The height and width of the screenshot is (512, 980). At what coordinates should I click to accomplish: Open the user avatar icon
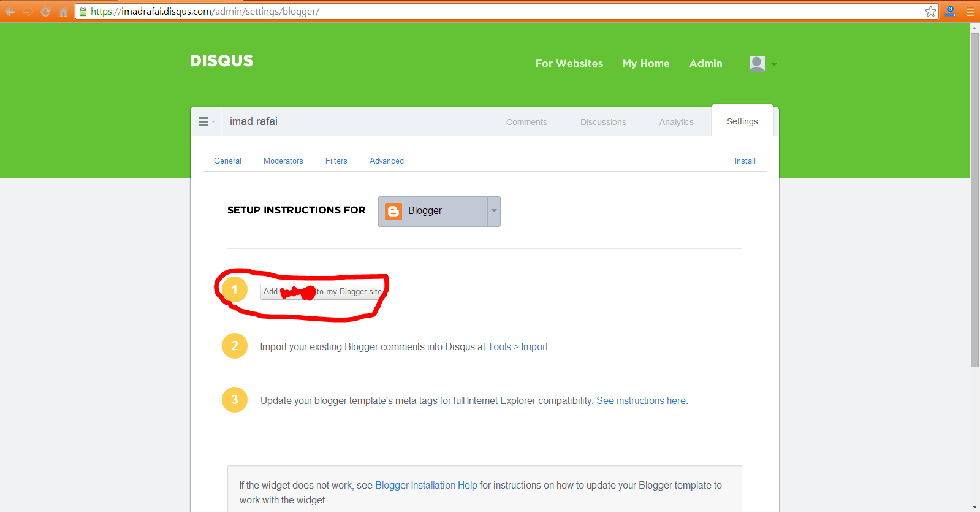pos(758,63)
